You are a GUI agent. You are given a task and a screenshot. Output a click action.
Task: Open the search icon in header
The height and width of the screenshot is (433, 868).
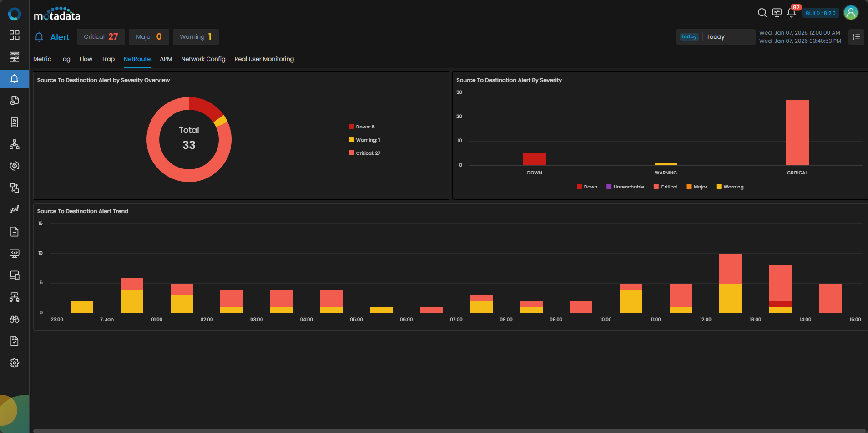coord(762,13)
